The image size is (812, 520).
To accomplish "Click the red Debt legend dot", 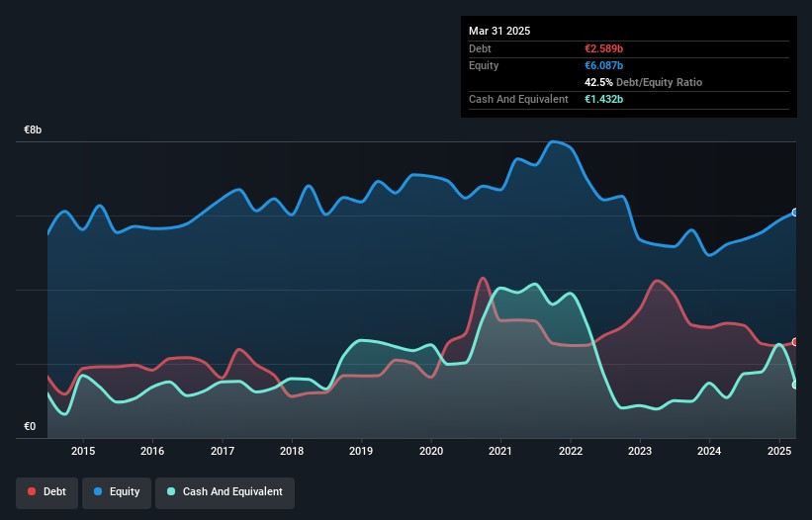I will [x=33, y=491].
